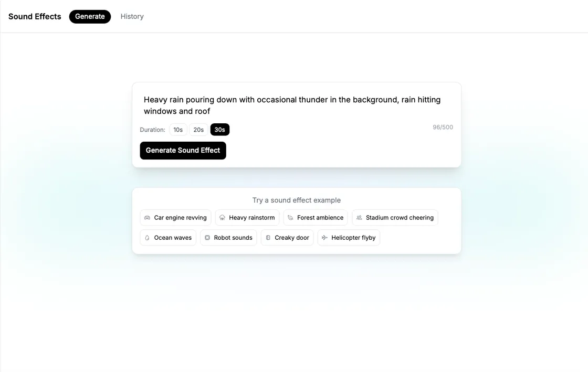Switch to the History tab
588x372 pixels.
132,17
